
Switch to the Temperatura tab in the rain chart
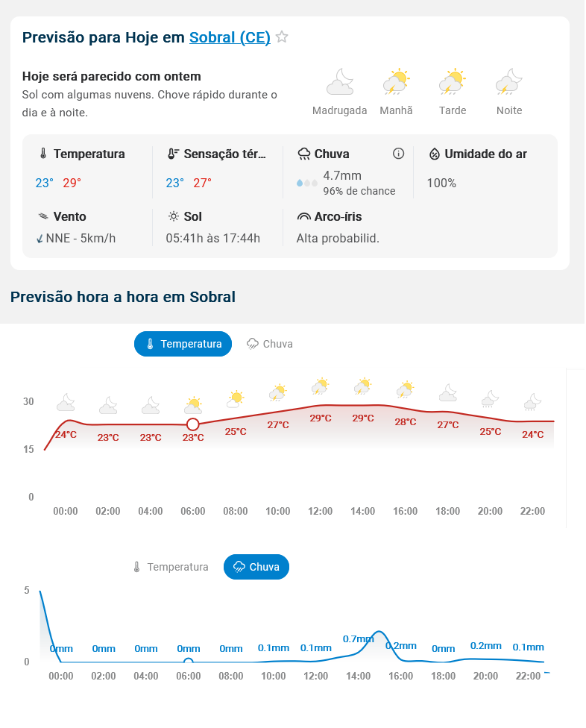(x=170, y=567)
